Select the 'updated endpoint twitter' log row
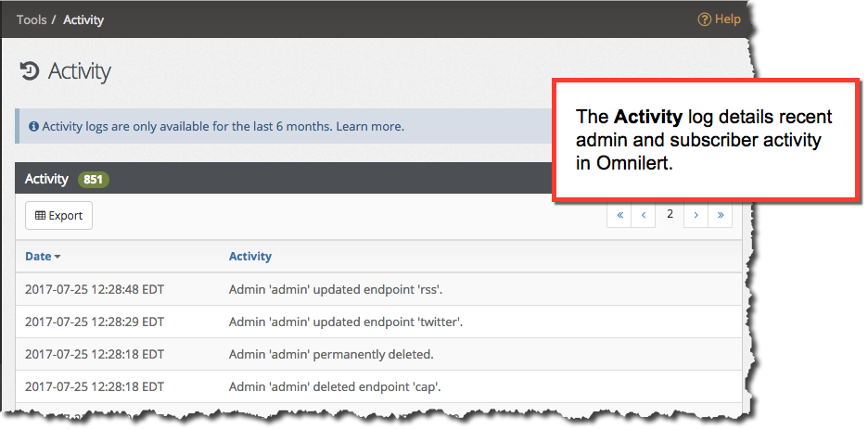The width and height of the screenshot is (868, 429). click(x=378, y=322)
